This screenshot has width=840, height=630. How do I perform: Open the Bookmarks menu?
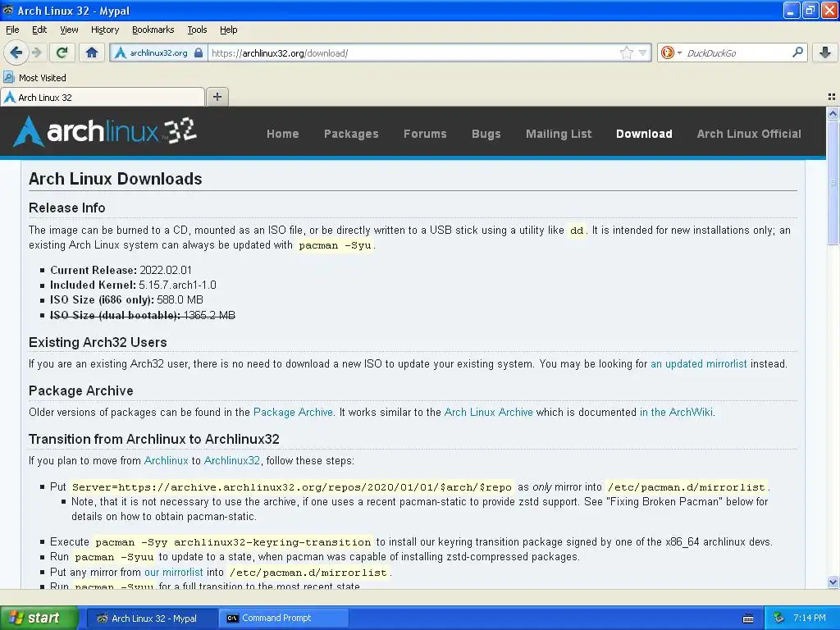click(153, 30)
